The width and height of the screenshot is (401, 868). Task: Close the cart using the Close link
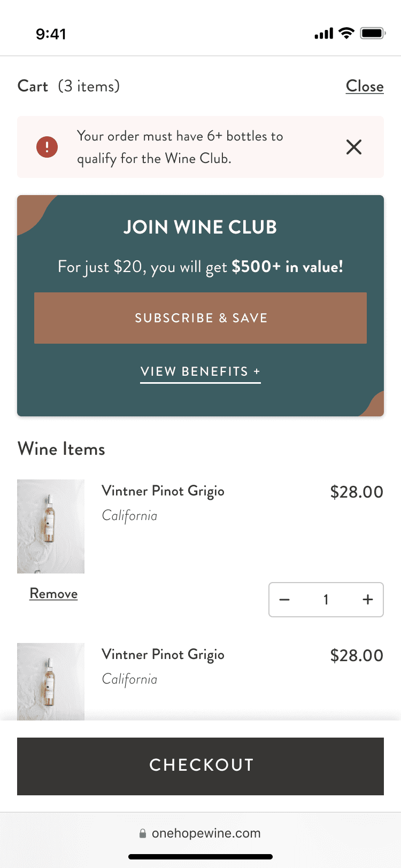[365, 86]
